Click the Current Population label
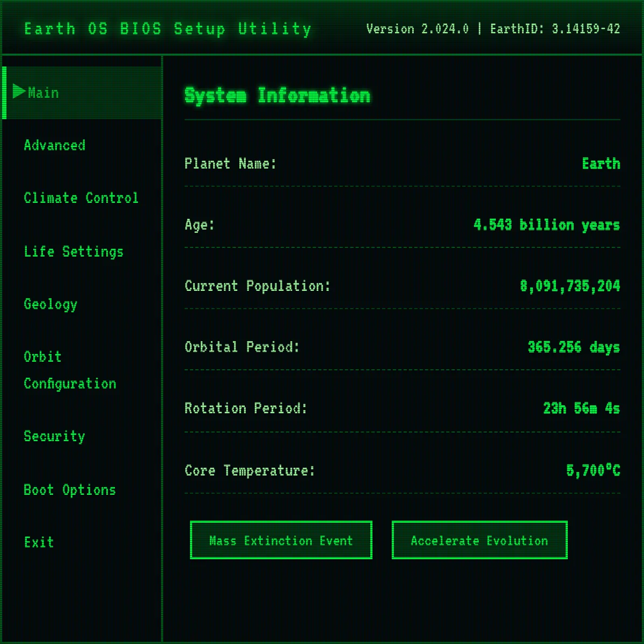 coord(258,286)
